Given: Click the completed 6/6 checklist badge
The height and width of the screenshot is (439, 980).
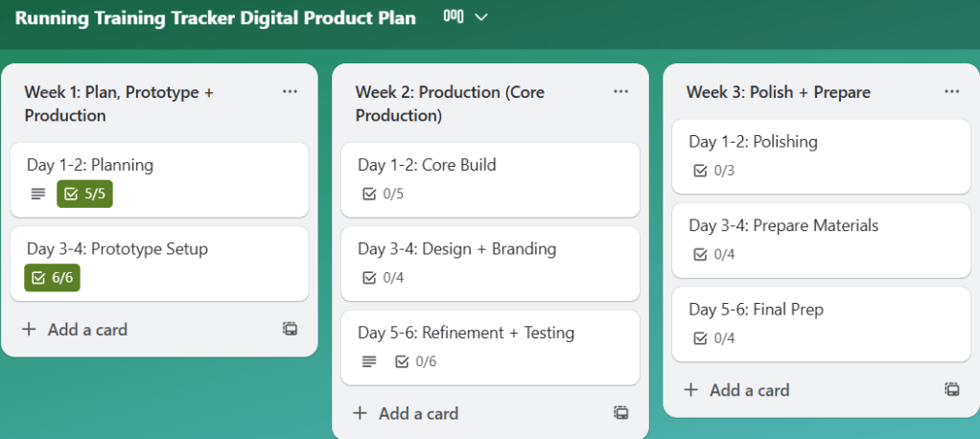Looking at the screenshot, I should point(52,277).
